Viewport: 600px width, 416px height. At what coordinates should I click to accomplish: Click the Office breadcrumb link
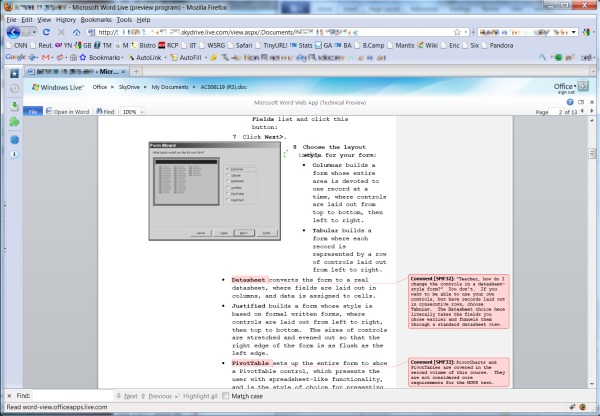[99, 87]
